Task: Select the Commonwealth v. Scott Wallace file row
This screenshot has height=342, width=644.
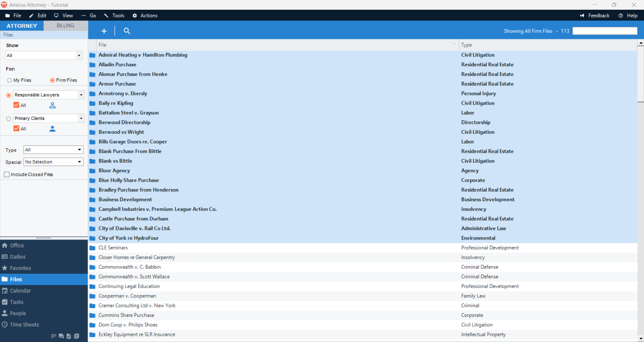Action: click(363, 277)
